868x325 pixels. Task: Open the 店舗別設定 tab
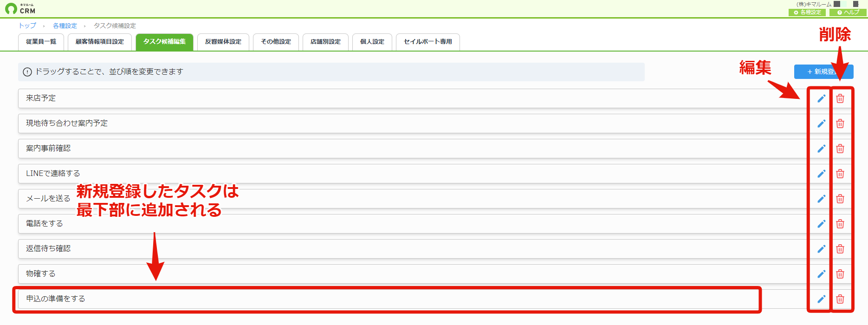click(325, 42)
